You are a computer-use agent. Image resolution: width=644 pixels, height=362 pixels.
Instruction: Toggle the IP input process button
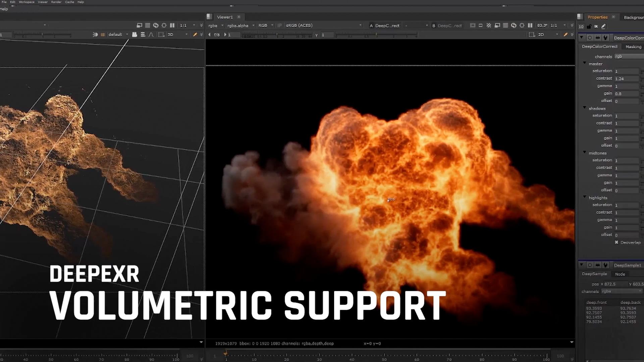[279, 25]
